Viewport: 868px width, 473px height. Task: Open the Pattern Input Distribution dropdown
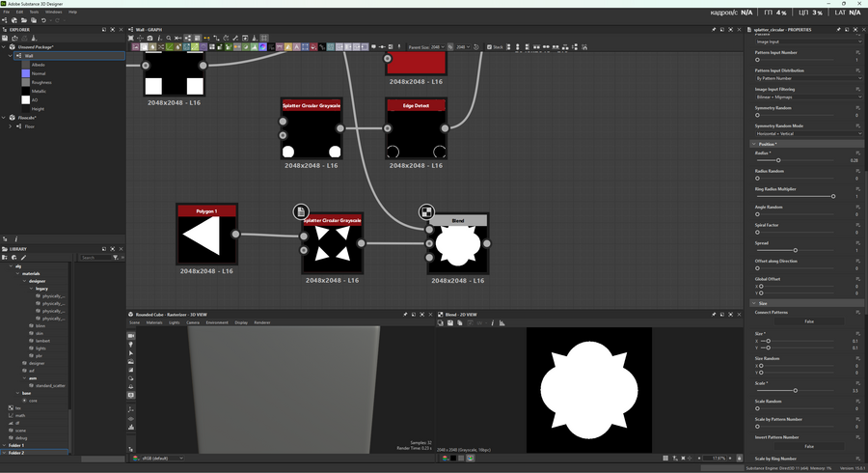coord(808,78)
